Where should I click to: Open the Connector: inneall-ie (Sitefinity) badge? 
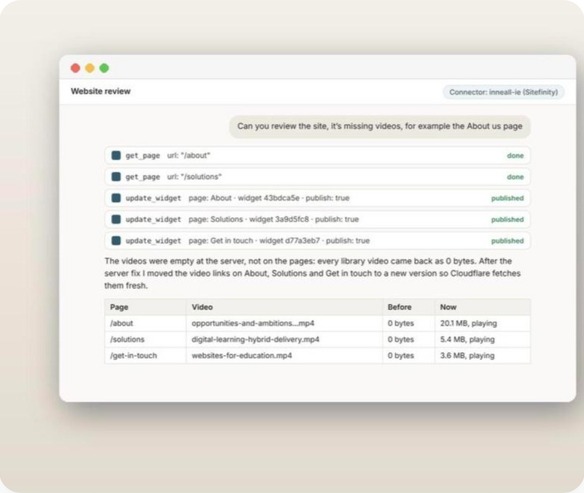pyautogui.click(x=503, y=92)
